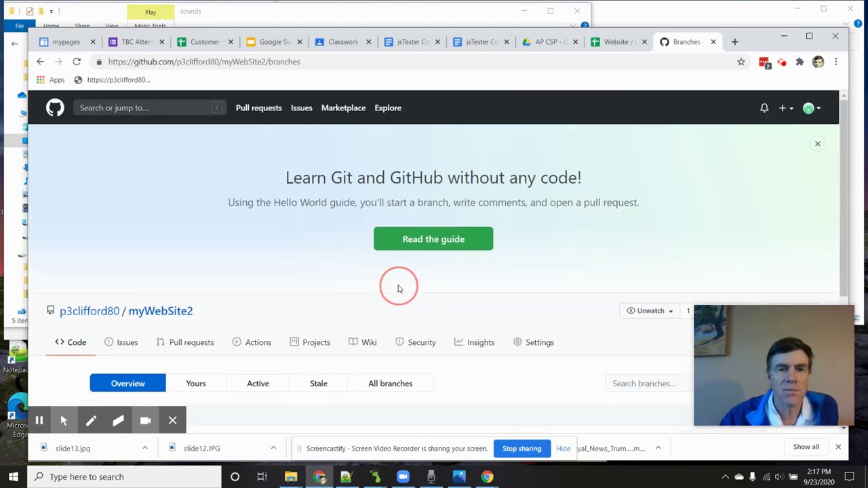Open the myWebSite2 repository link

click(x=161, y=310)
